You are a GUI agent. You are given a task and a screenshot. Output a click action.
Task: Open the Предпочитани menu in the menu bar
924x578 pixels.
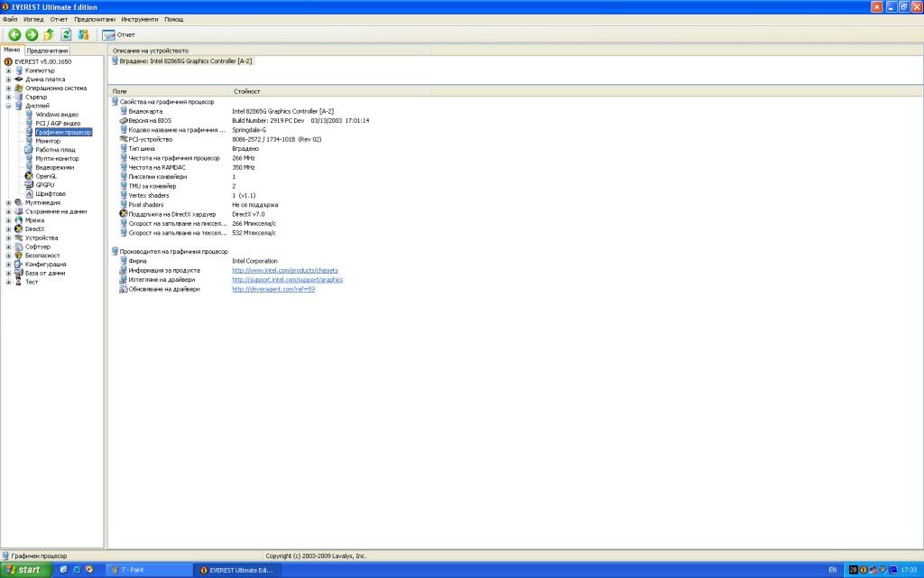coord(95,20)
